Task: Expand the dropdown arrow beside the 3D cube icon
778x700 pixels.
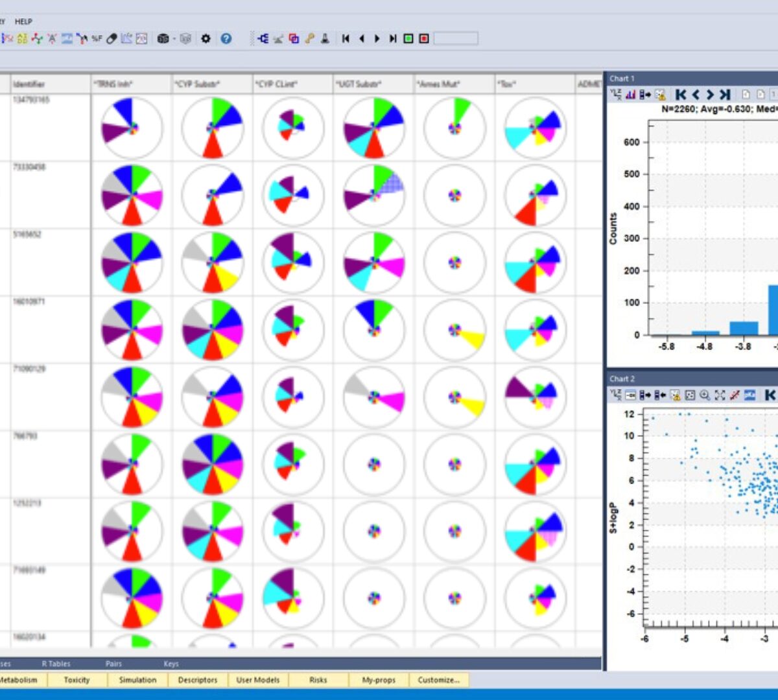Action: point(174,39)
